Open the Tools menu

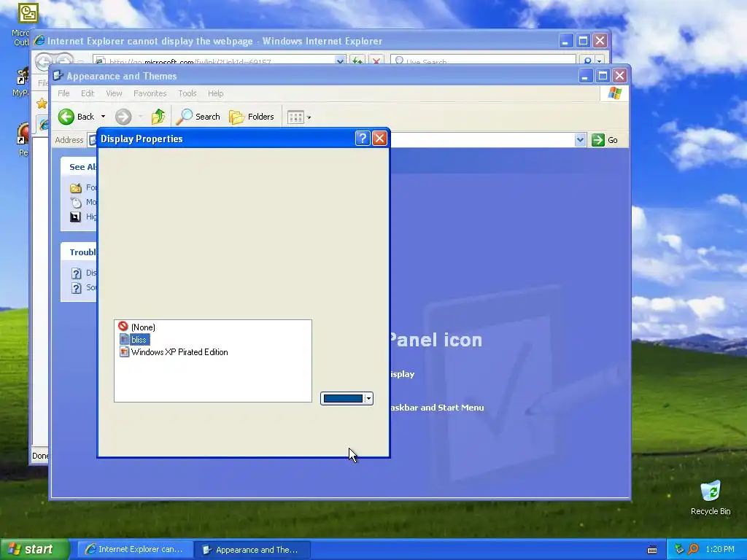click(187, 93)
